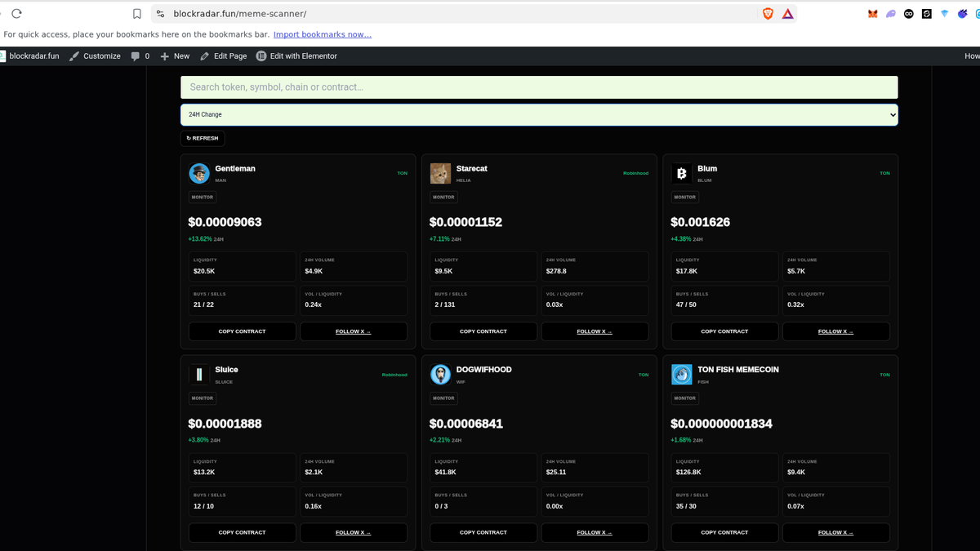Focus the token search field

tap(539, 87)
